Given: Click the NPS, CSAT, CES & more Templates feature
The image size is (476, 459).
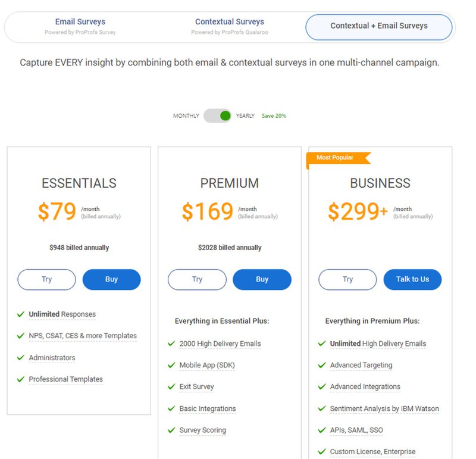Looking at the screenshot, I should click(83, 336).
